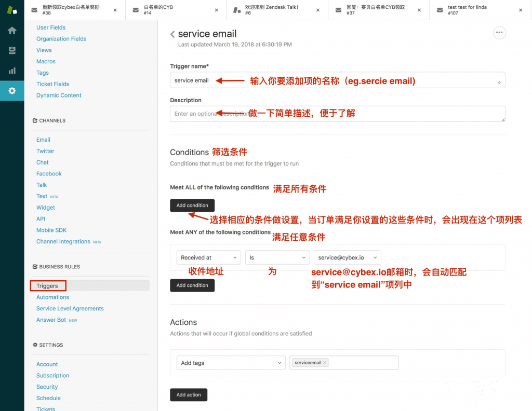Open Account settings link
This screenshot has width=532, height=411.
tap(47, 364)
